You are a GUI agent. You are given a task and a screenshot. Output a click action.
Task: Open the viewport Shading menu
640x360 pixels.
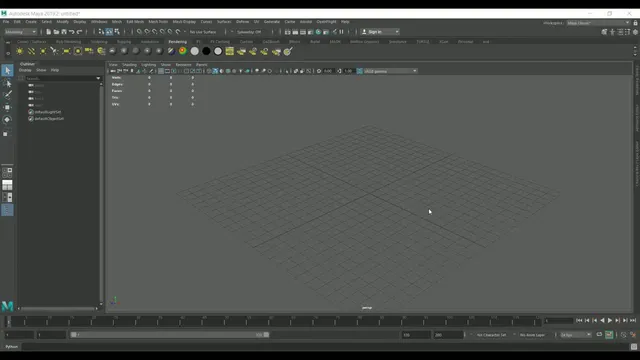tap(129, 65)
